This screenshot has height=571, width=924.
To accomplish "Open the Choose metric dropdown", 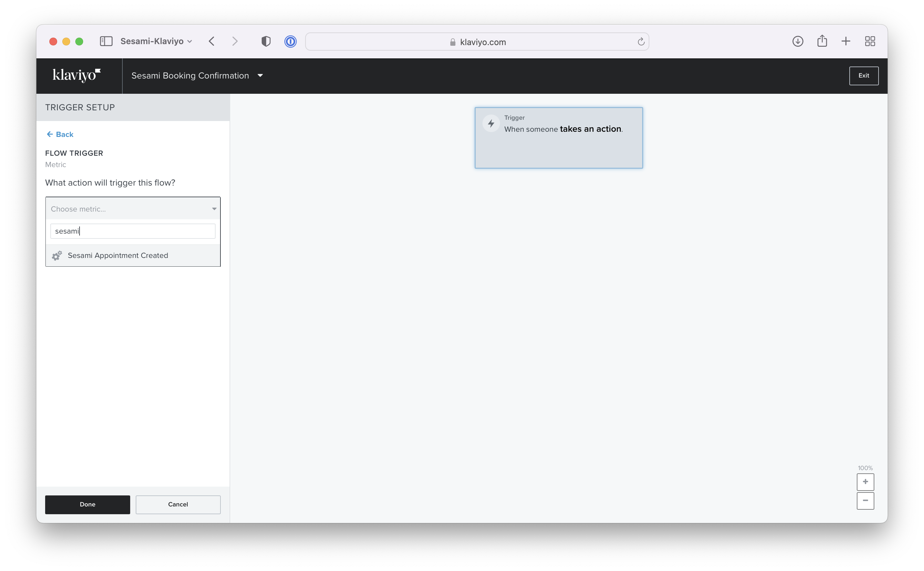I will pos(133,209).
